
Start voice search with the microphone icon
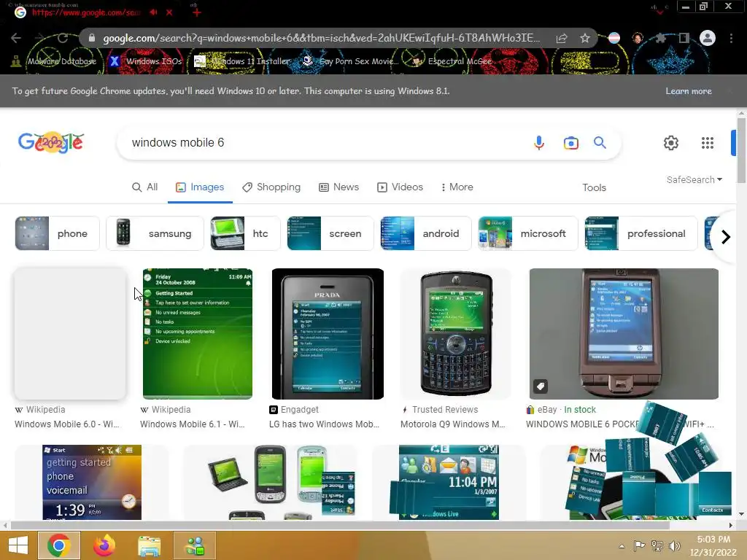coord(539,143)
